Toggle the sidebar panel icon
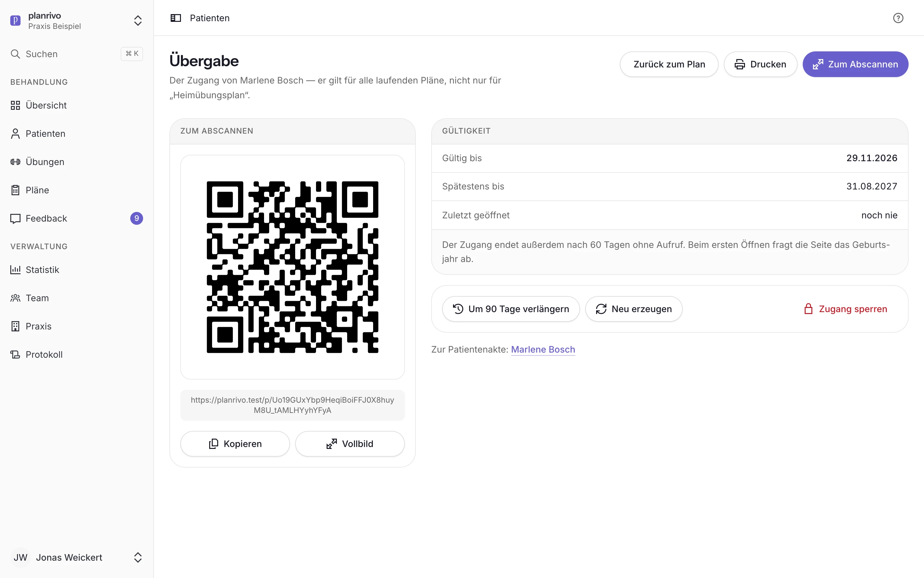Viewport: 924px width, 578px height. pos(175,18)
